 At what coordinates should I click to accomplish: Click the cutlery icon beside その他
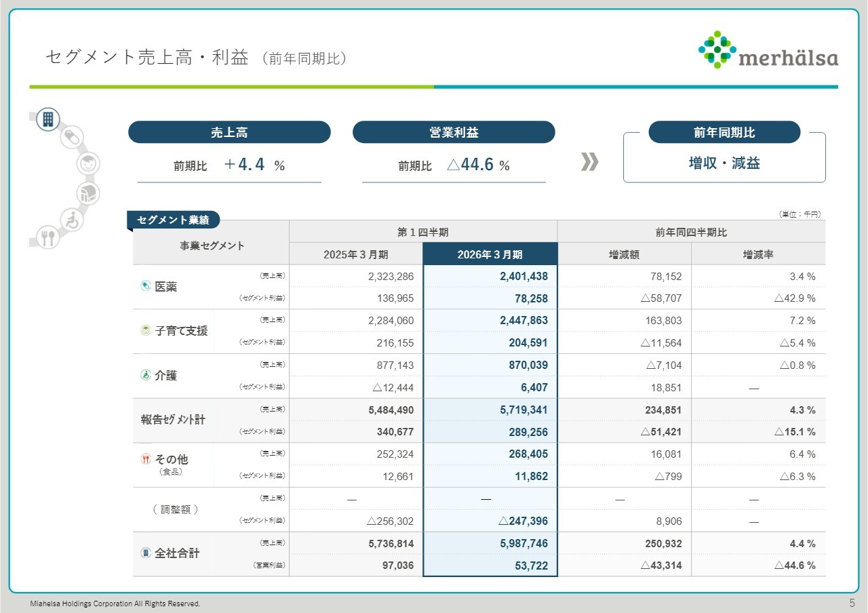pyautogui.click(x=145, y=459)
